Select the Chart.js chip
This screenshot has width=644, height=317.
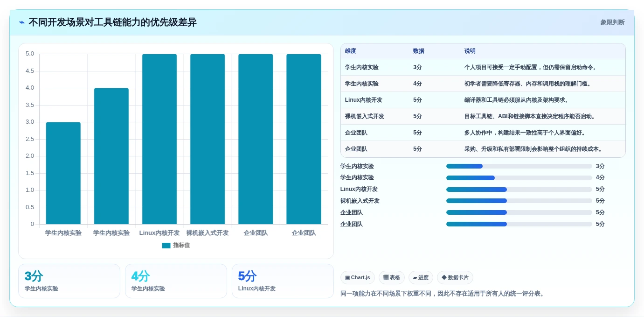(x=358, y=277)
